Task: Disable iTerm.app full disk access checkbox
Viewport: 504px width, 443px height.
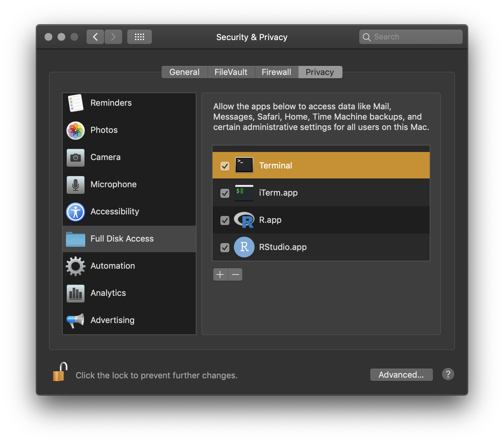Action: point(225,193)
